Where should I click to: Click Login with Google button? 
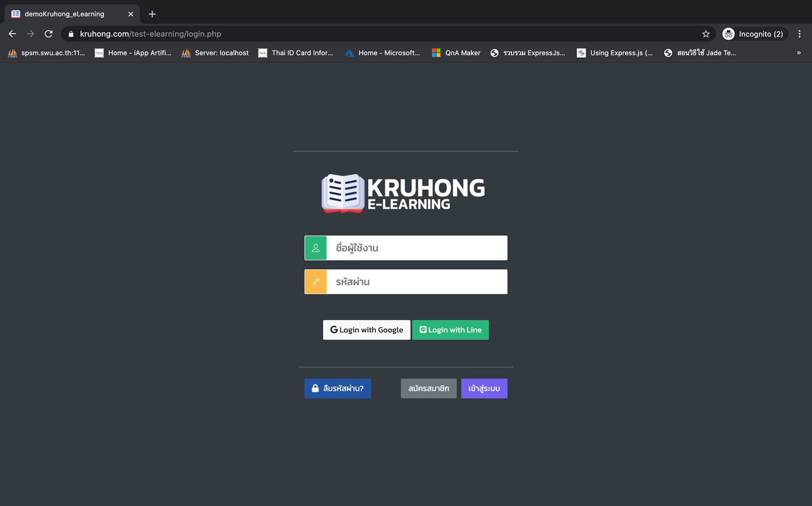(x=366, y=330)
